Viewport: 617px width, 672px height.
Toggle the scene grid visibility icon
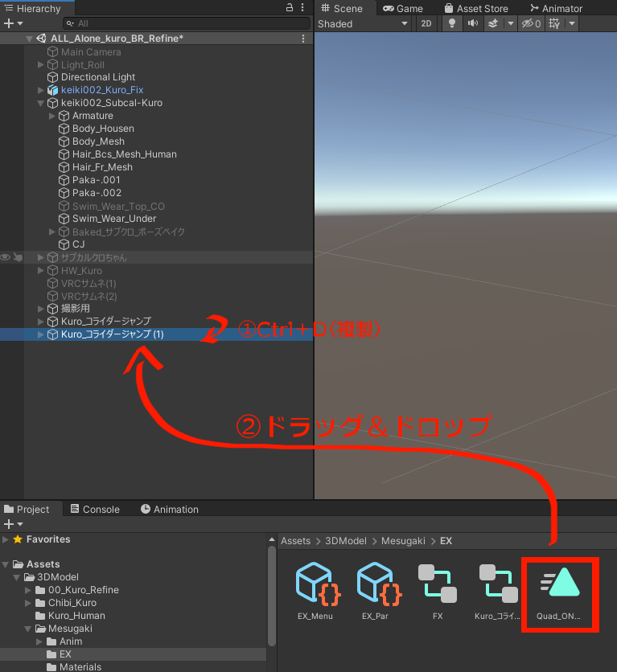[x=554, y=23]
